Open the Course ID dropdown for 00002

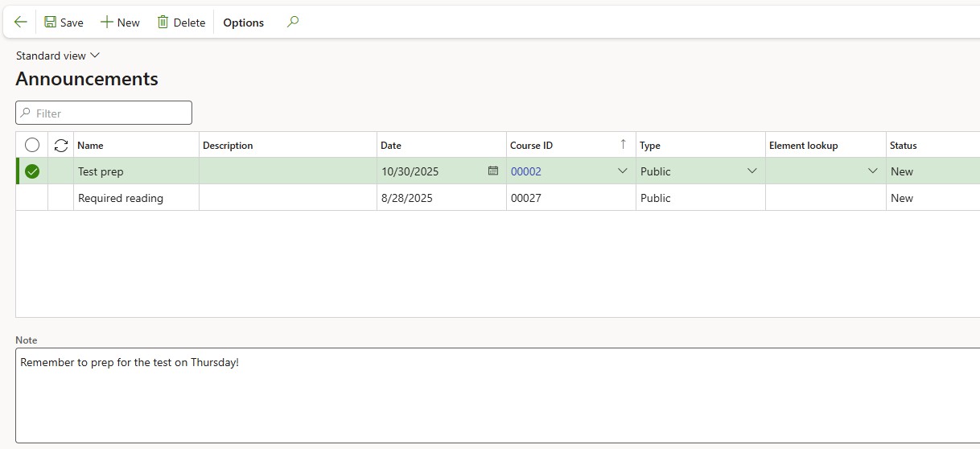click(x=622, y=171)
